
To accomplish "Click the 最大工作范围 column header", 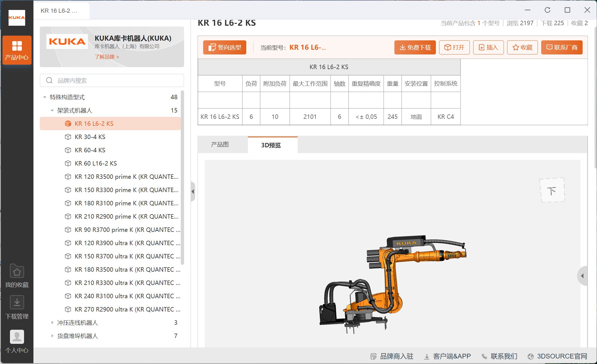I will pyautogui.click(x=310, y=84).
